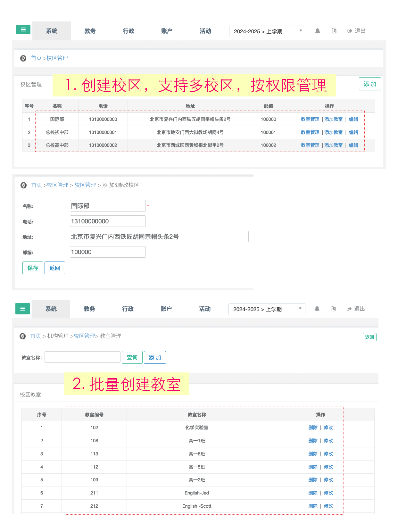
Task: Open the top 教务 menu tab
Action: (90, 31)
